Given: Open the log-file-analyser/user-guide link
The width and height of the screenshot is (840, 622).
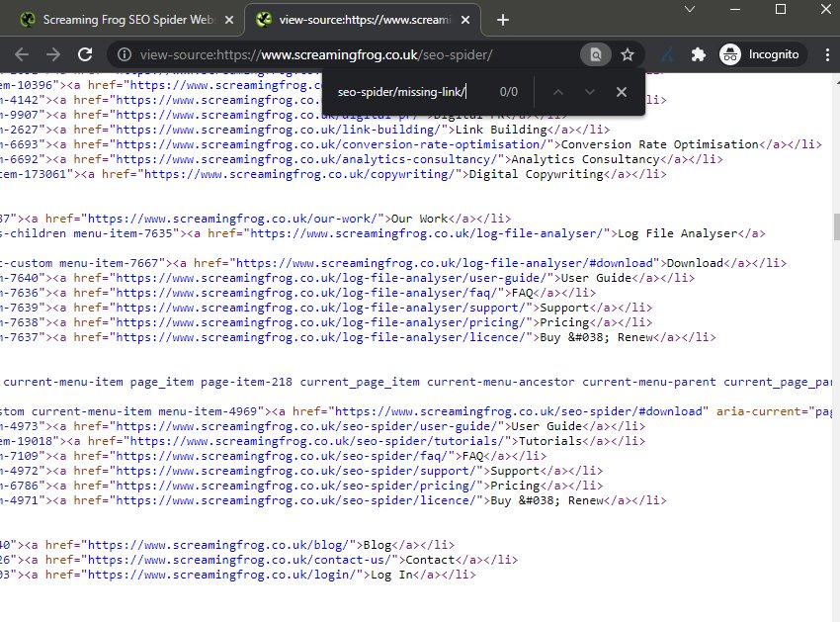Looking at the screenshot, I should [x=332, y=278].
